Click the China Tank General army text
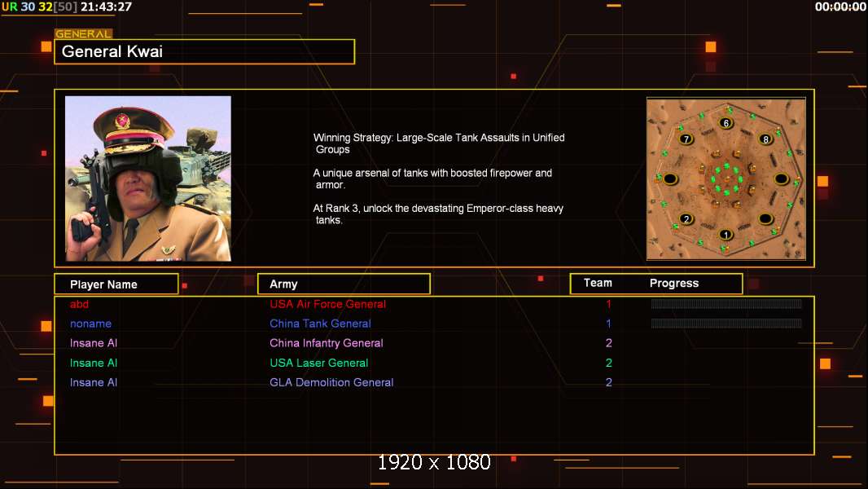Screen dimensions: 868x489 coord(321,324)
